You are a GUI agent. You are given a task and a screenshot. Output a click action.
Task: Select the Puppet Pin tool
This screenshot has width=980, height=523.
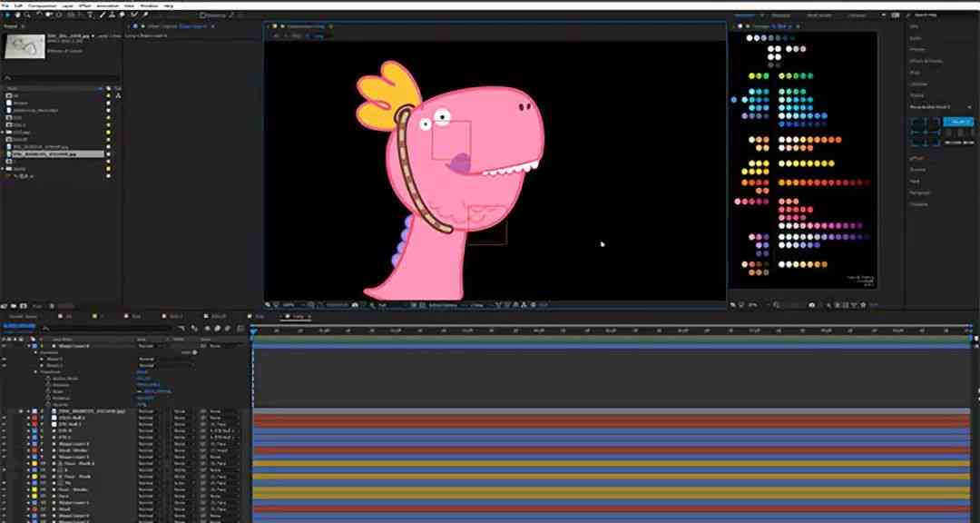pyautogui.click(x=145, y=15)
